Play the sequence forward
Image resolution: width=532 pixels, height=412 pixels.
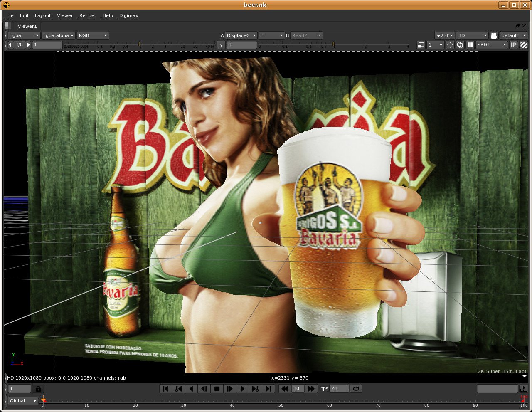(x=243, y=389)
